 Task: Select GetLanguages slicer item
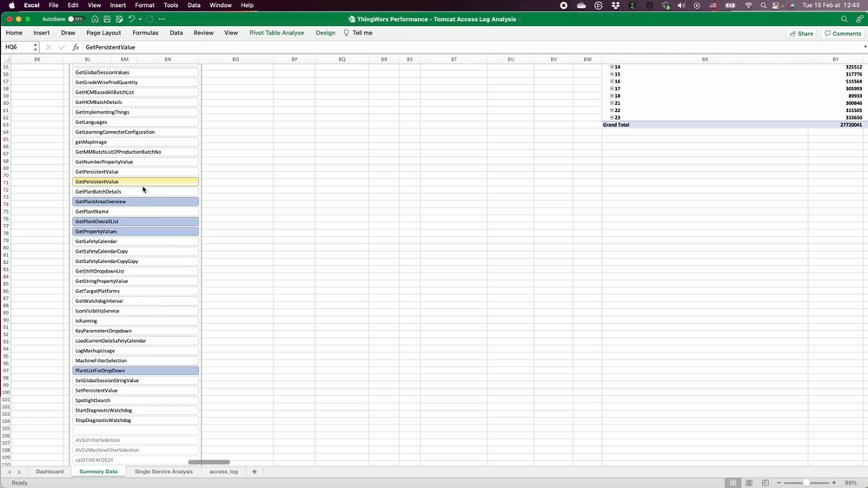coord(136,122)
